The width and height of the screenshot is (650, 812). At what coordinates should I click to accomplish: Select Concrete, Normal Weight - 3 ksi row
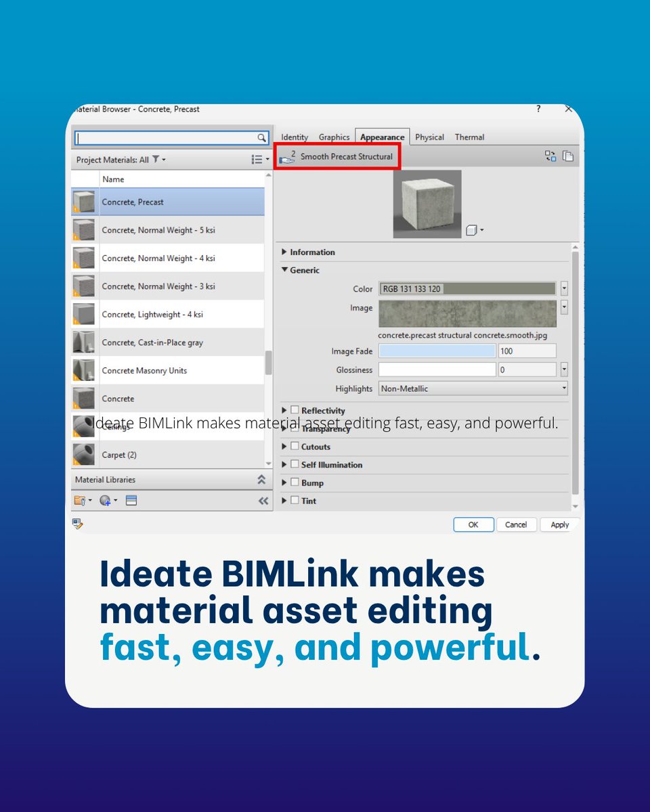(x=168, y=286)
